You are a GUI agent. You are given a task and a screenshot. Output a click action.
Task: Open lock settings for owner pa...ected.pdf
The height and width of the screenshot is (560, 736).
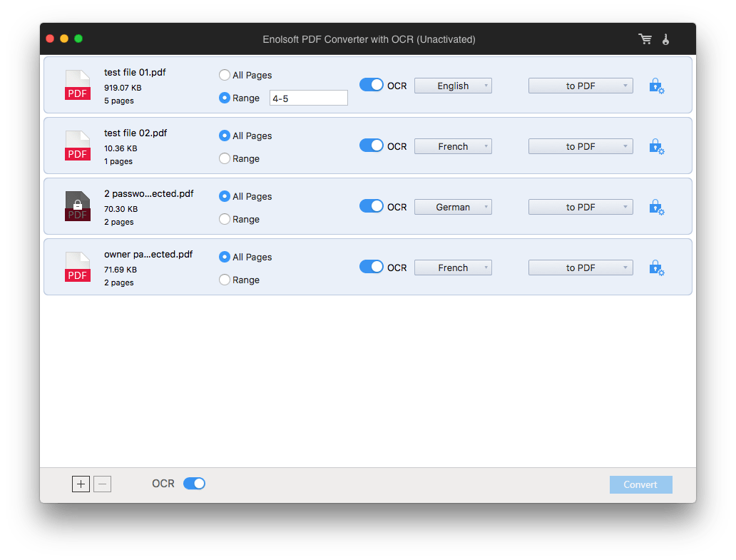click(657, 268)
